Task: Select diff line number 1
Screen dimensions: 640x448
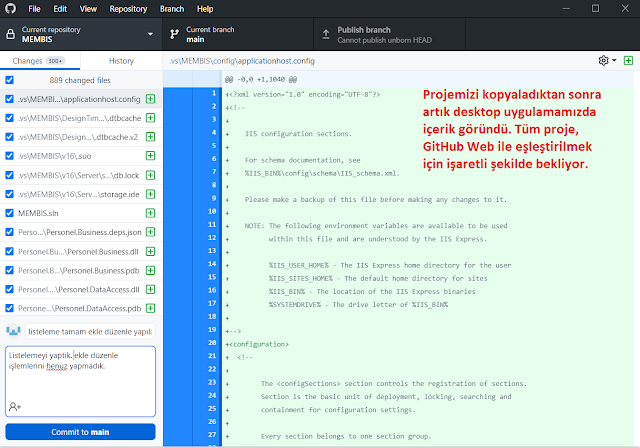Action: (213, 93)
